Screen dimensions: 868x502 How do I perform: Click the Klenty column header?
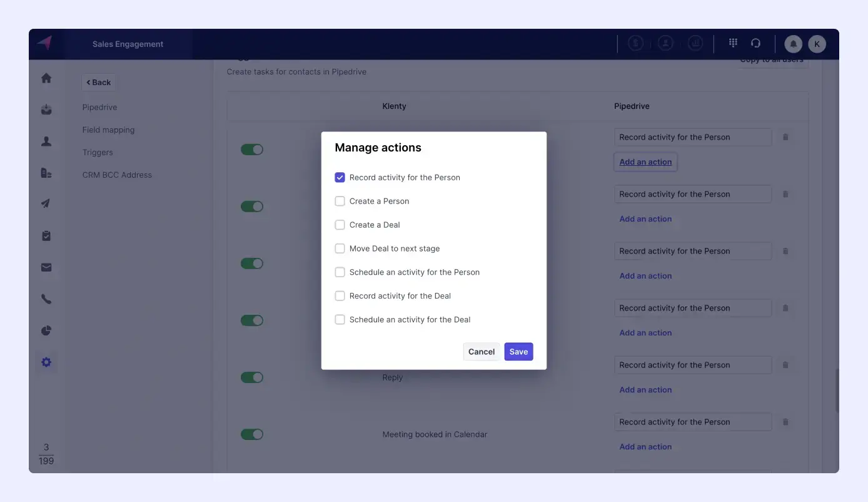[x=394, y=106]
